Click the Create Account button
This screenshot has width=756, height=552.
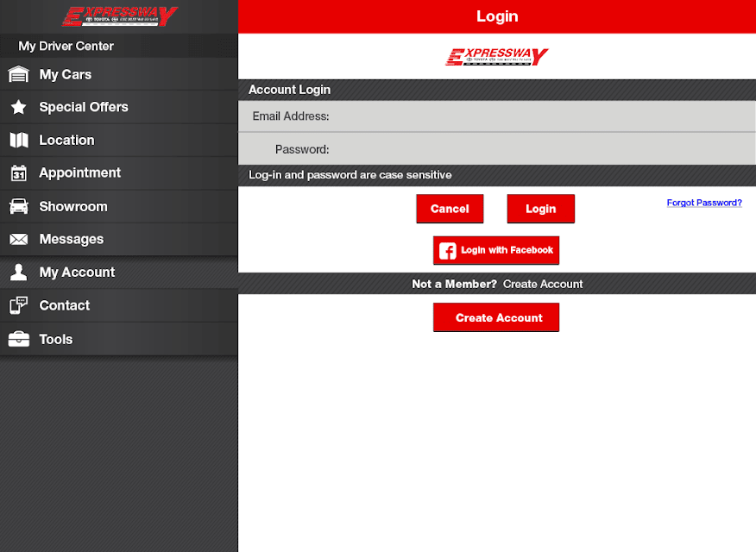[496, 317]
